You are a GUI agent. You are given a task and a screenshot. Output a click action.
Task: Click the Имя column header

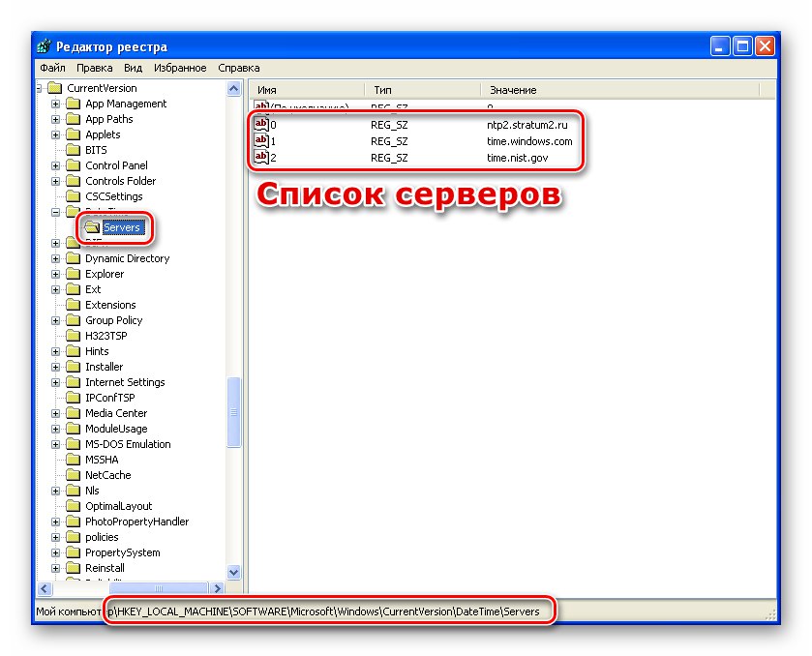tap(308, 90)
